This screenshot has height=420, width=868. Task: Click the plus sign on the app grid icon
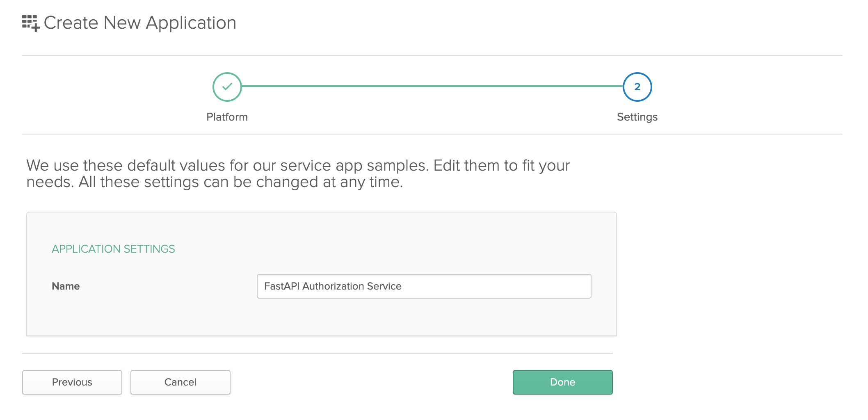pyautogui.click(x=36, y=28)
